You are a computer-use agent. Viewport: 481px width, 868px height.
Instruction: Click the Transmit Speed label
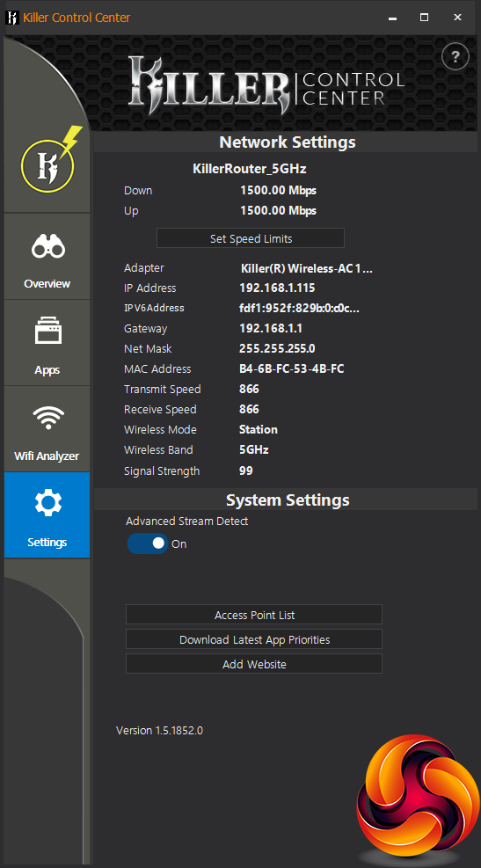[162, 390]
